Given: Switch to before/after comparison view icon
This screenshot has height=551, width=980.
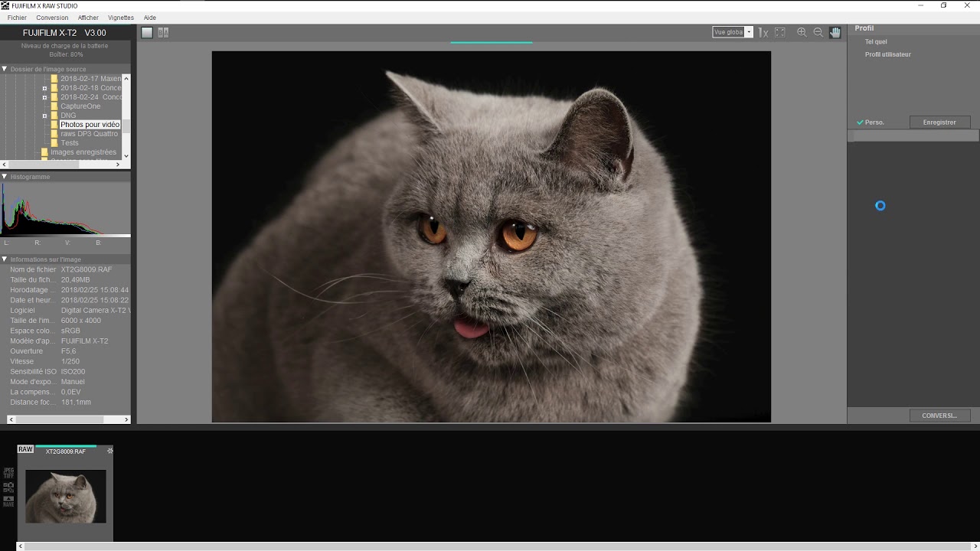Looking at the screenshot, I should click(x=163, y=32).
